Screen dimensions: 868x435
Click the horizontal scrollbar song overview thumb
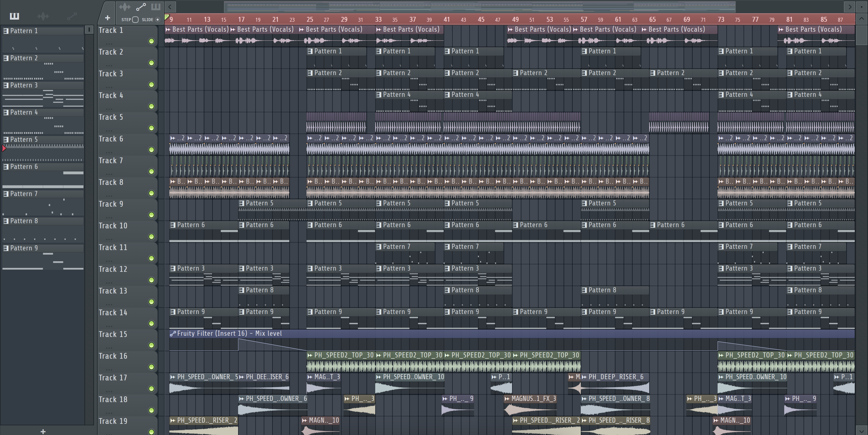(x=480, y=7)
